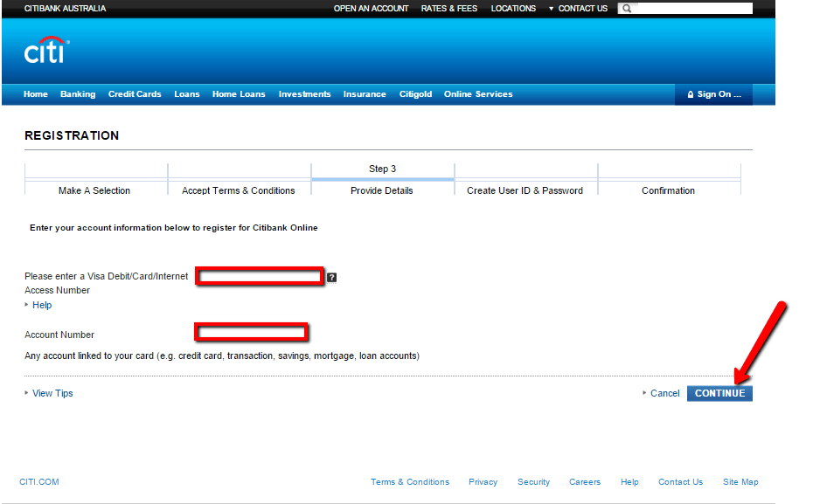Switch to the Banking navigation tab
Image resolution: width=813 pixels, height=504 pixels.
tap(78, 93)
